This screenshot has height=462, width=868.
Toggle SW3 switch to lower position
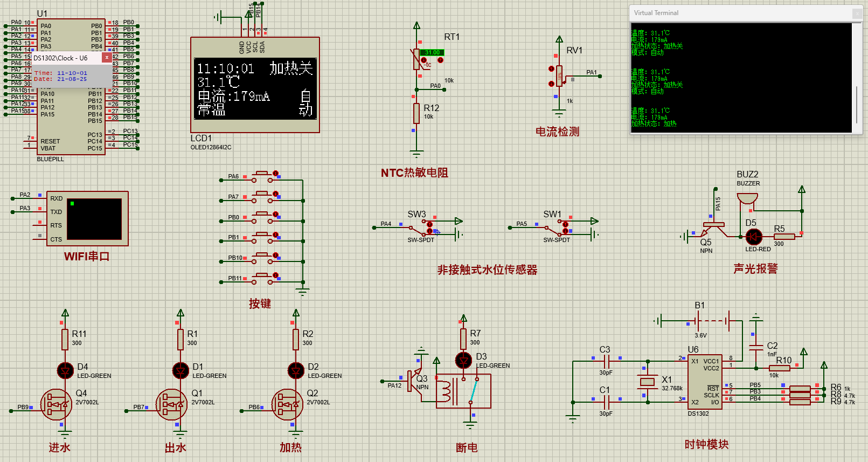[429, 231]
